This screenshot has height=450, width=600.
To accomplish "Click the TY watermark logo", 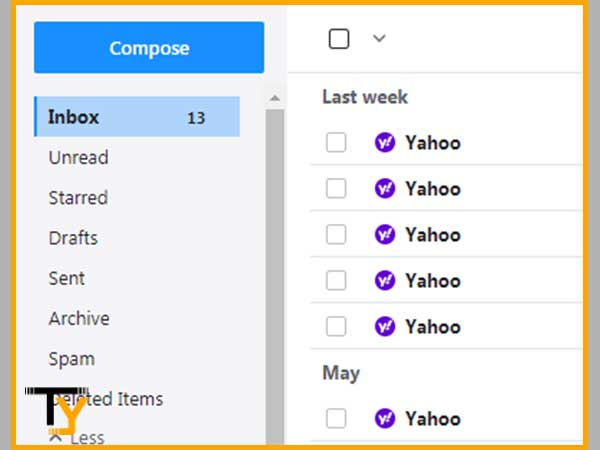I will point(56,411).
